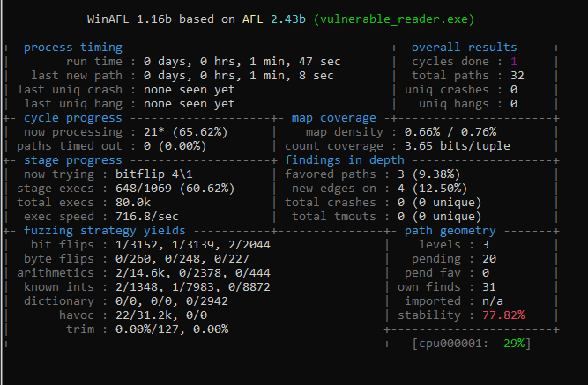The width and height of the screenshot is (588, 385).
Task: Select the overall results section header
Action: tap(465, 48)
